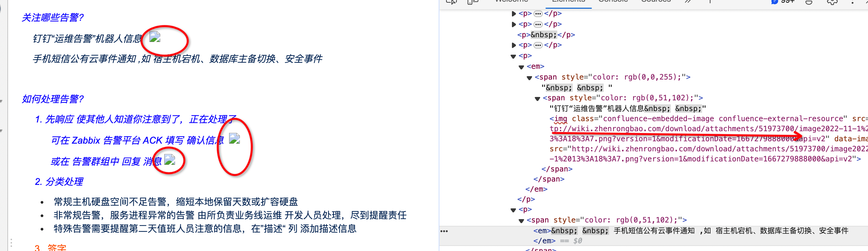Click the bullet starting 非常规告警

(230, 215)
